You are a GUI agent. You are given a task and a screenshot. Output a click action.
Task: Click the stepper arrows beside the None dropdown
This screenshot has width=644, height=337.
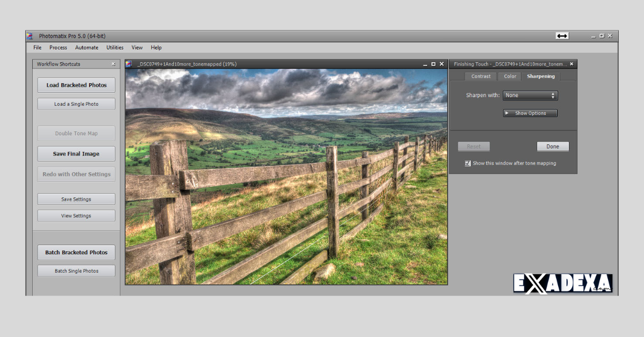coord(553,95)
